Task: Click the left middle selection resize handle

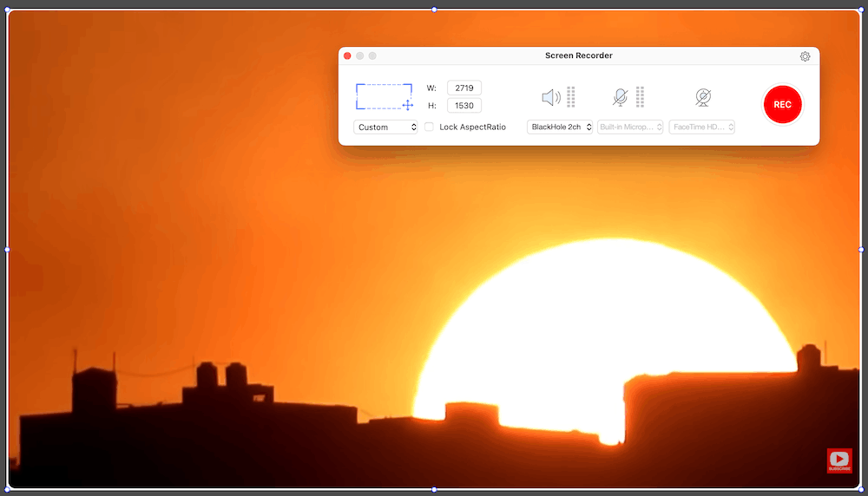Action: tap(7, 250)
